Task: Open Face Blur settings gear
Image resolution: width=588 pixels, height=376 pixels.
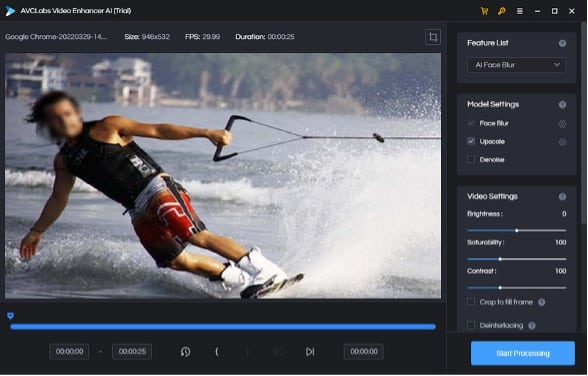Action: [562, 123]
